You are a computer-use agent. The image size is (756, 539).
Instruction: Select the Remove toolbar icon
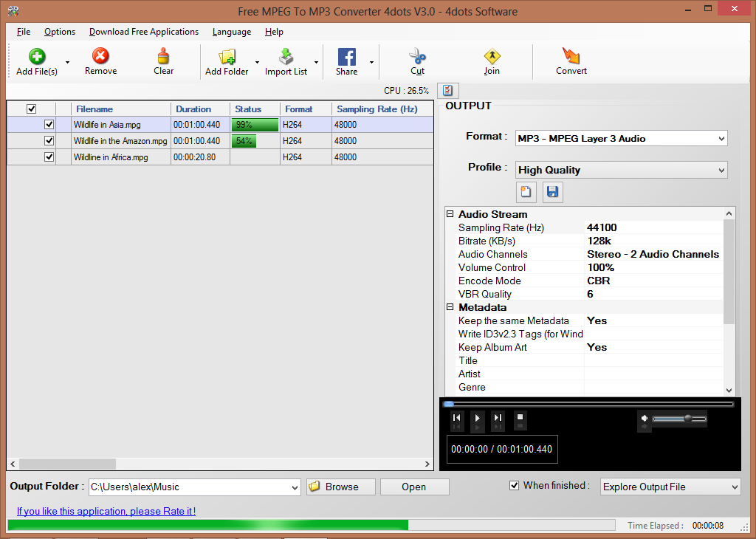[100, 56]
